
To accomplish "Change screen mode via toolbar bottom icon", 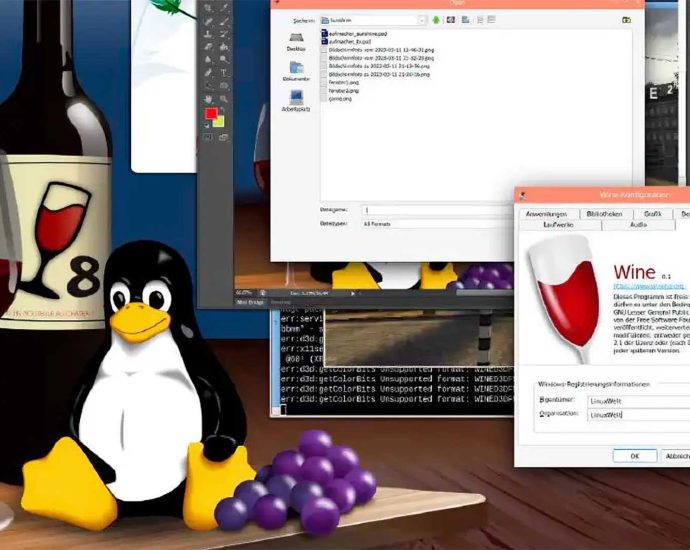I will [223, 136].
